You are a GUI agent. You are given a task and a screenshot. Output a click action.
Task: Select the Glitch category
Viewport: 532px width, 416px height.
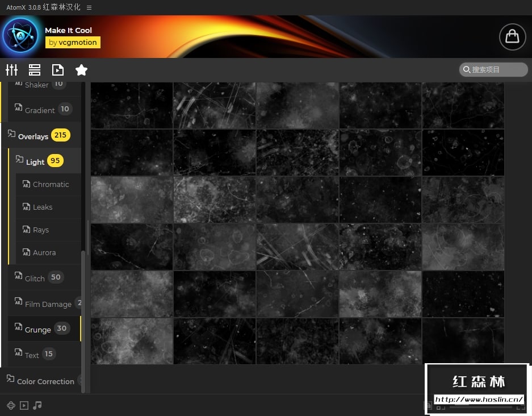pyautogui.click(x=44, y=277)
